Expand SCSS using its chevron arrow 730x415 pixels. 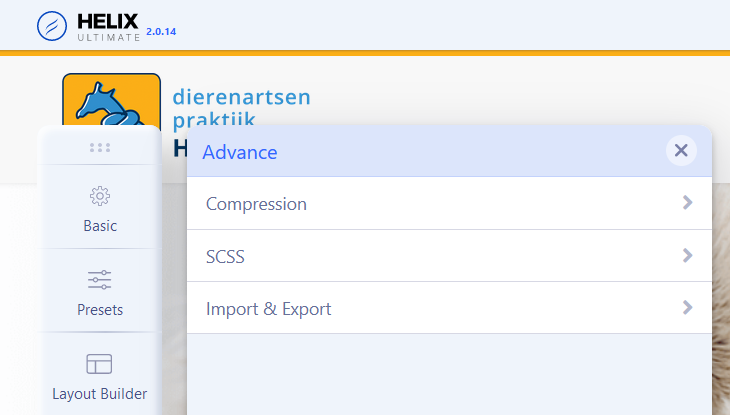point(687,256)
